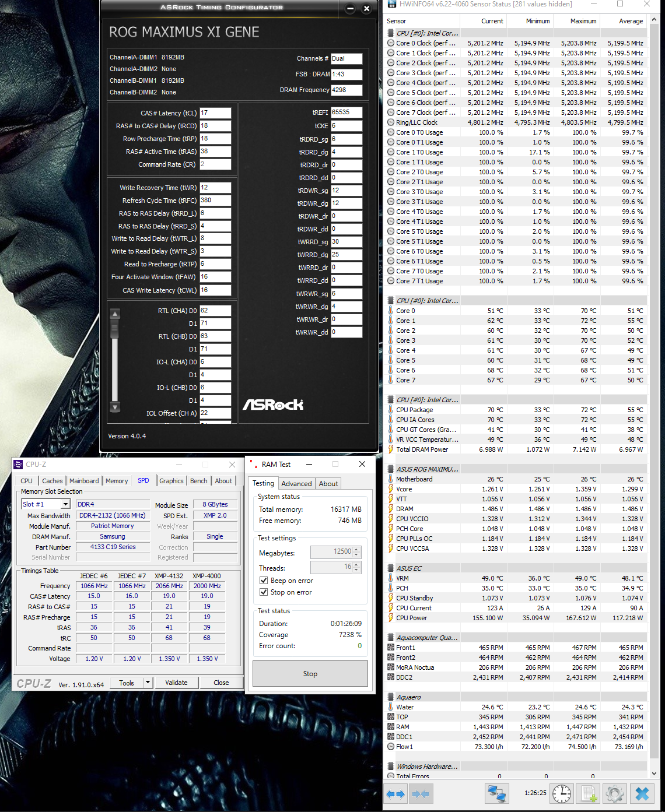This screenshot has height=812, width=665.
Task: Reset HWiNFO clock timer icon
Action: [x=562, y=793]
